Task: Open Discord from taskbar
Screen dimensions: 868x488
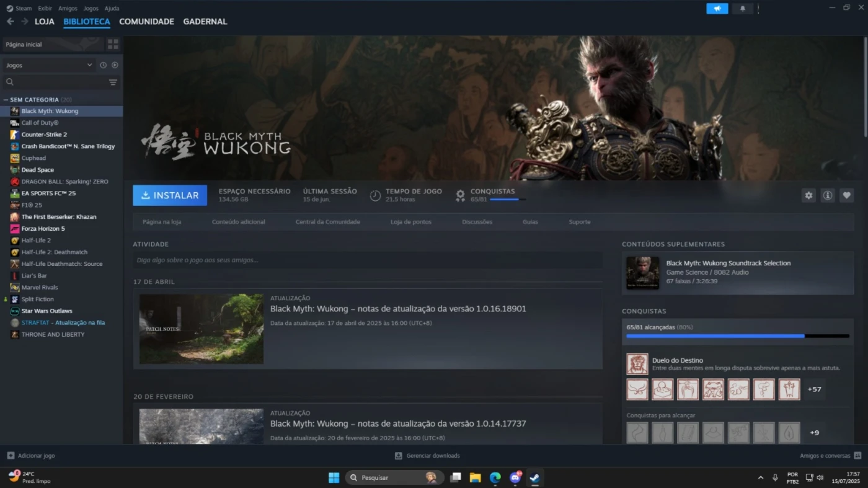Action: pyautogui.click(x=515, y=477)
